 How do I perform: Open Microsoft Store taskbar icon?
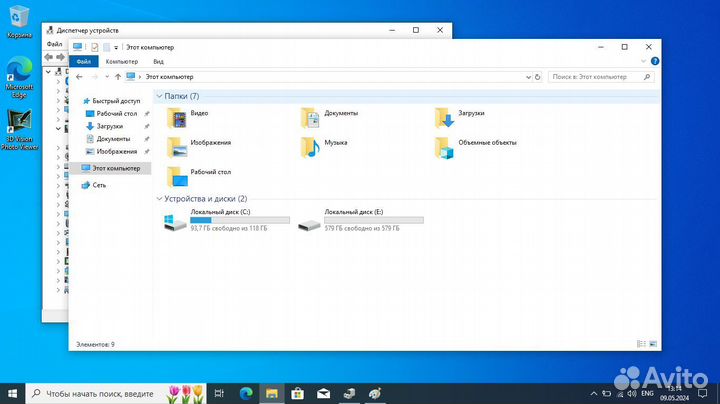[298, 393]
